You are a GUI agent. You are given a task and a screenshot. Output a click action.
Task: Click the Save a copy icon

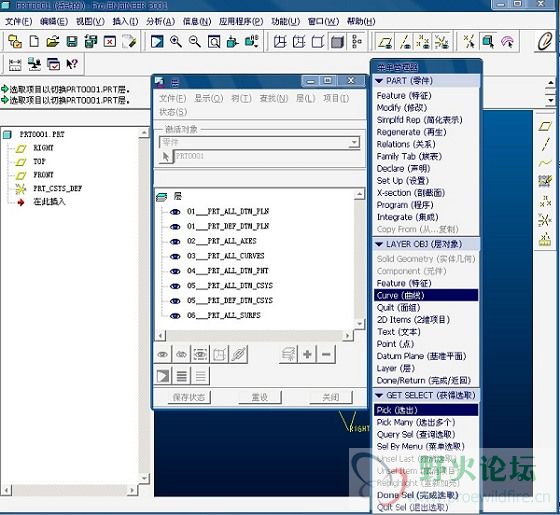coord(91,42)
